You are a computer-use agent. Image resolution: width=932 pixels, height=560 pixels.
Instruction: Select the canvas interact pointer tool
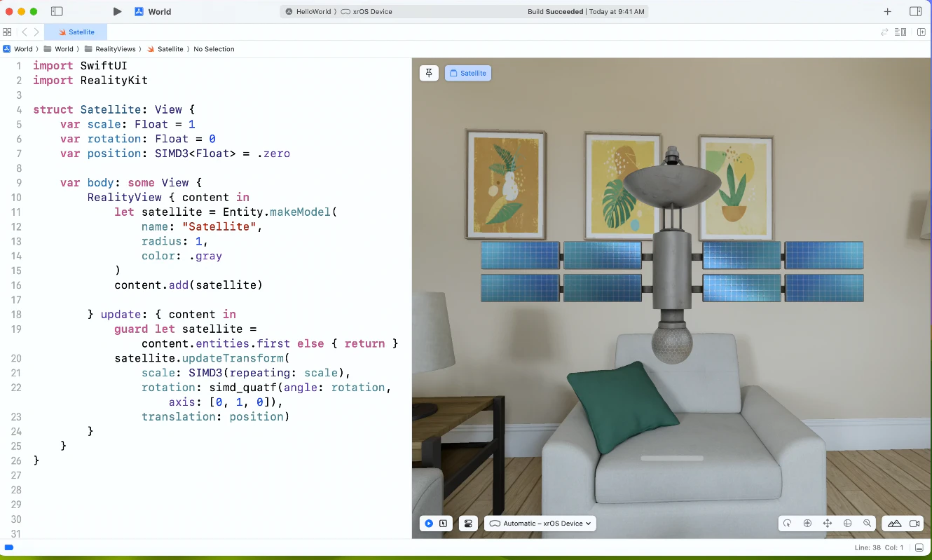pos(787,524)
